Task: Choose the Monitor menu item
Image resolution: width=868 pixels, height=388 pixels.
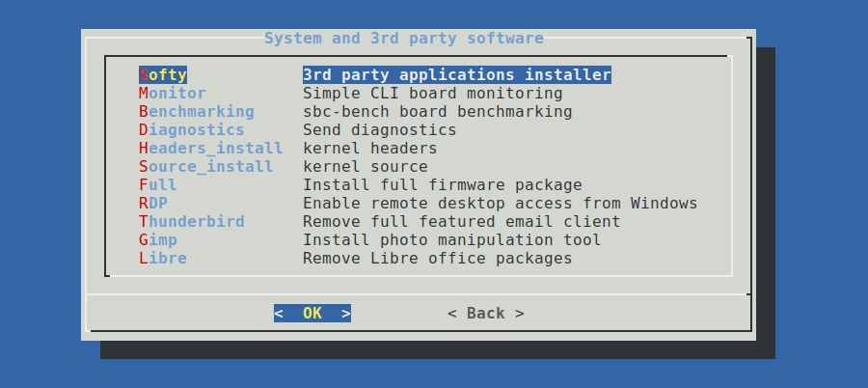Action: 173,94
